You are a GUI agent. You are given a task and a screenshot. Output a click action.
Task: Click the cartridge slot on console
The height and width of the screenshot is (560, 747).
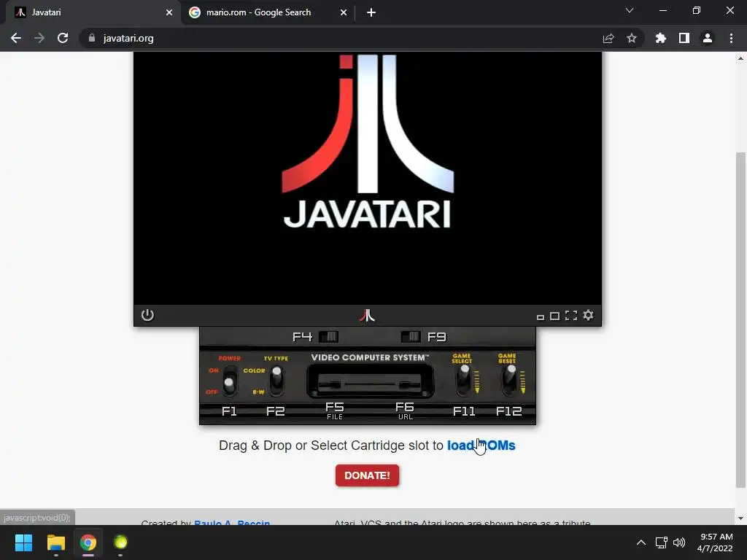click(370, 381)
